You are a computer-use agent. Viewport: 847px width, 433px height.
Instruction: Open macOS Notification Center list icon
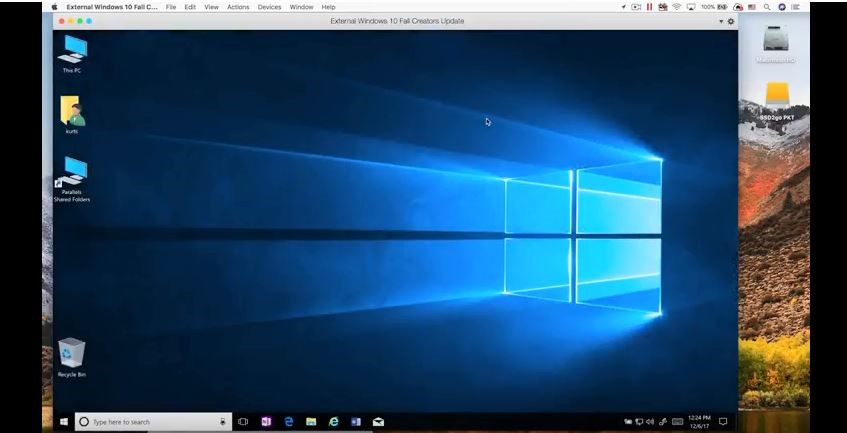pos(796,7)
